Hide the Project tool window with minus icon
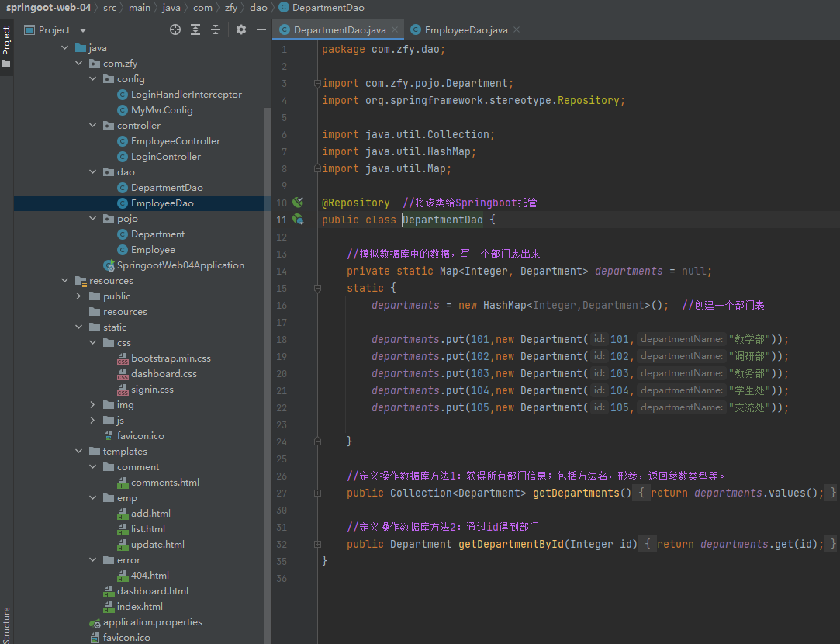Viewport: 840px width, 644px height. [x=261, y=29]
